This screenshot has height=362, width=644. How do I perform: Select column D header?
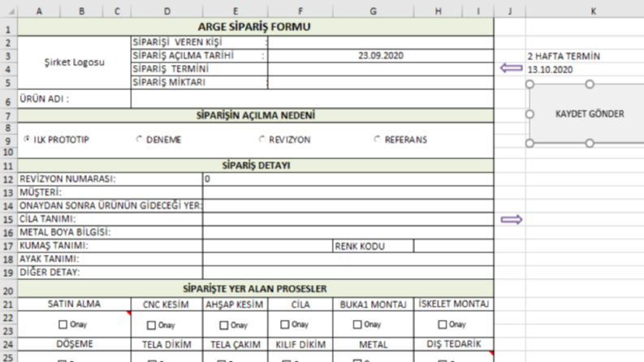(x=166, y=11)
